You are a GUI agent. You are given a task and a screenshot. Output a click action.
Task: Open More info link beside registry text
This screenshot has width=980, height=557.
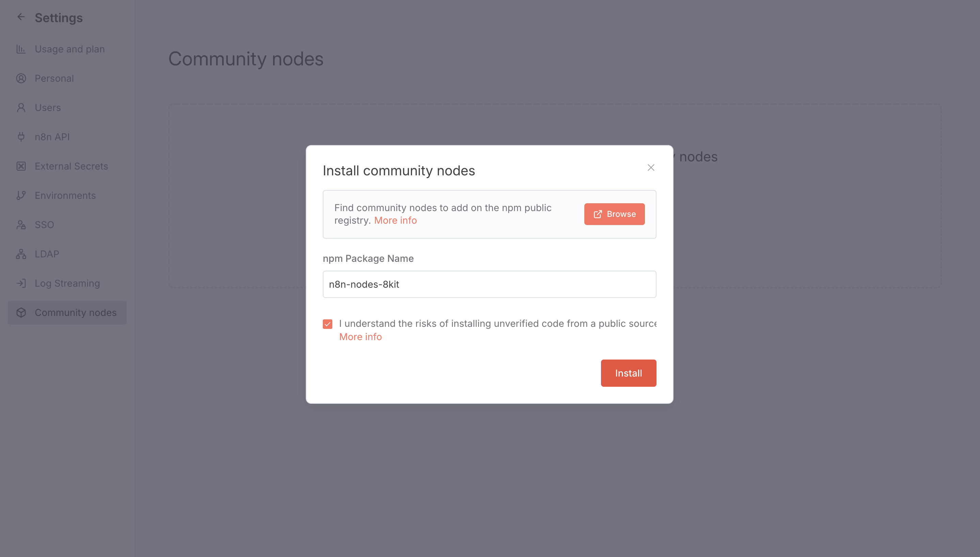[x=395, y=220]
